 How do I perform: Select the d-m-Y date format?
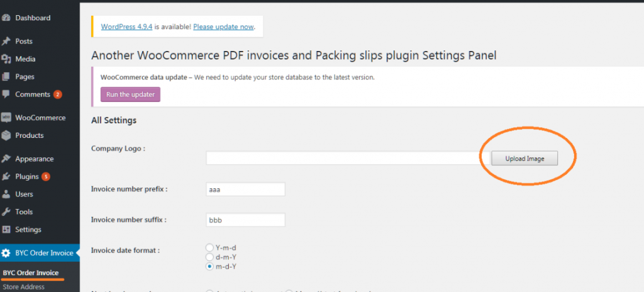[x=209, y=257]
